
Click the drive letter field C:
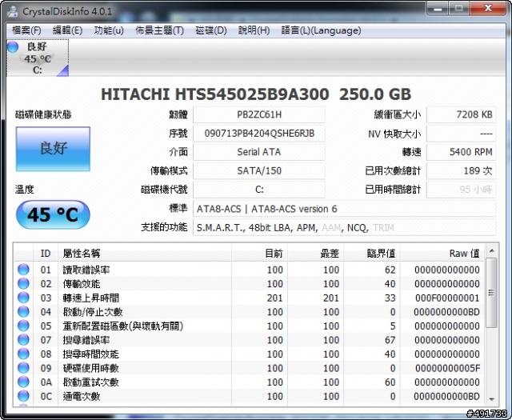pyautogui.click(x=259, y=190)
